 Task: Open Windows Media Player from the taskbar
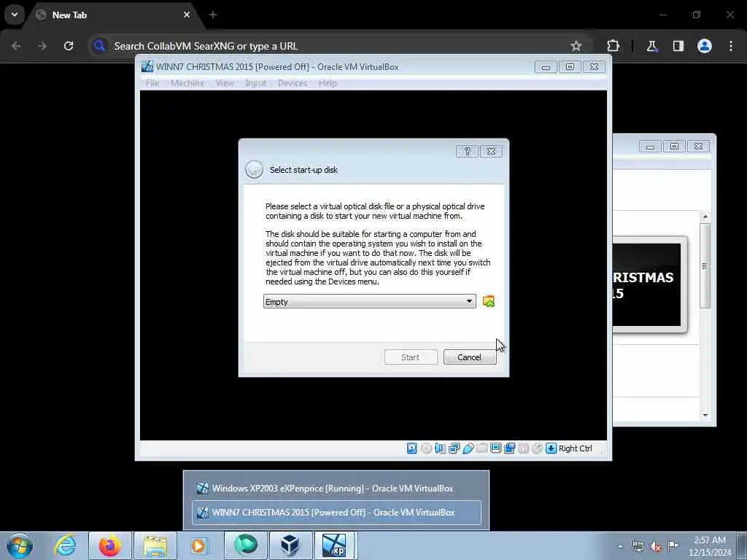coord(198,545)
